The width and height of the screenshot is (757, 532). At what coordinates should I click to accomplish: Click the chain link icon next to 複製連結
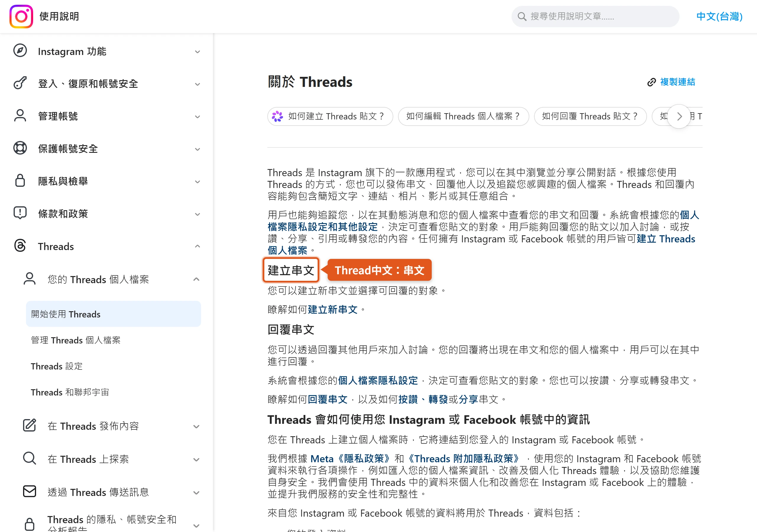click(651, 82)
